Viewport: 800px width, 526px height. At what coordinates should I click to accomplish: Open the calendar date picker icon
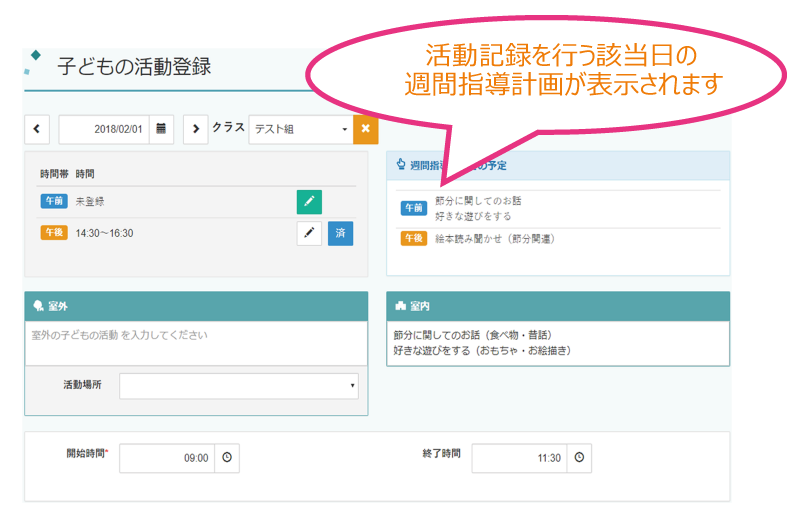pos(161,129)
